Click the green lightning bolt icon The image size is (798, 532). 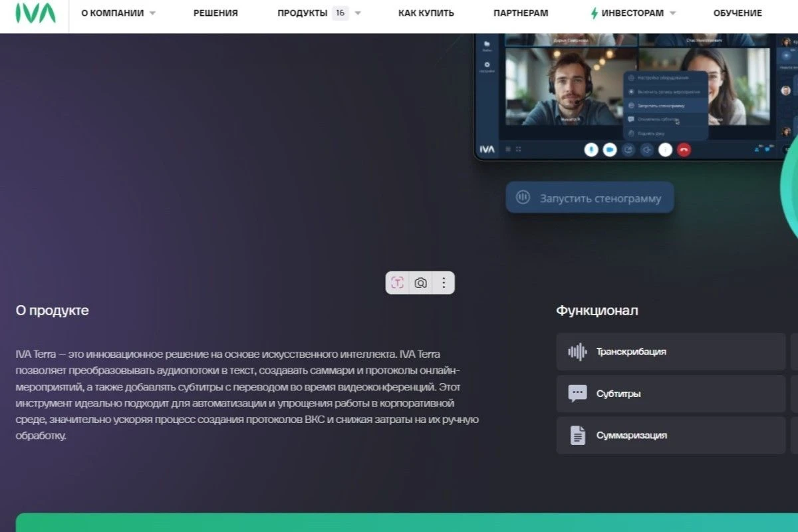pyautogui.click(x=594, y=13)
